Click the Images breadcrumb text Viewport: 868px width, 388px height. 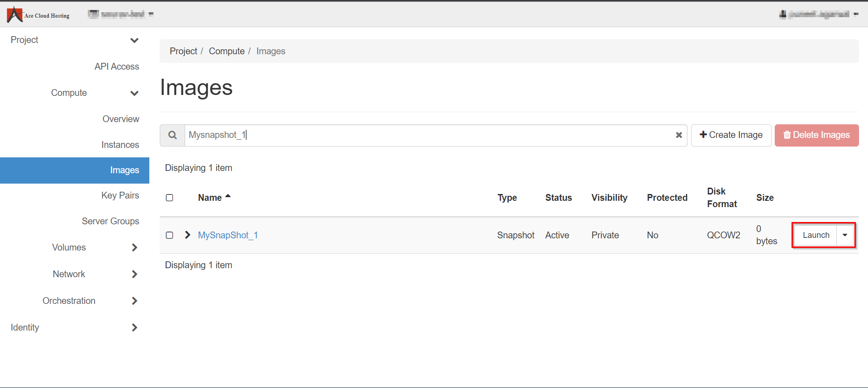(x=271, y=51)
